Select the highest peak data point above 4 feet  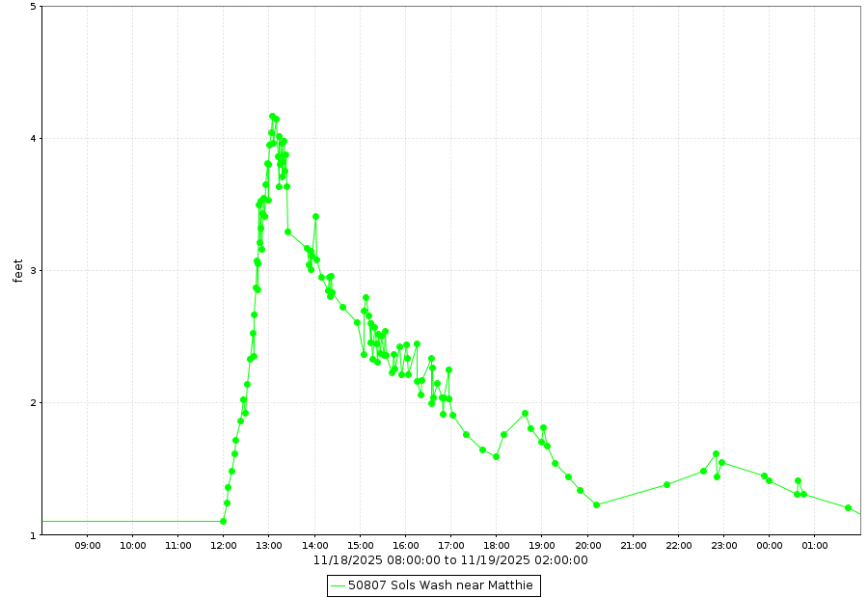pos(272,116)
